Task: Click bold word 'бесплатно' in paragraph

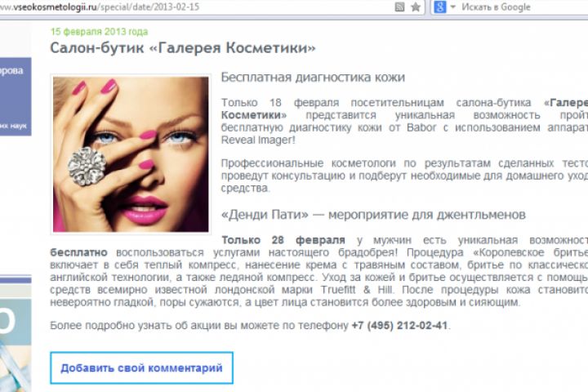Action: (78, 252)
